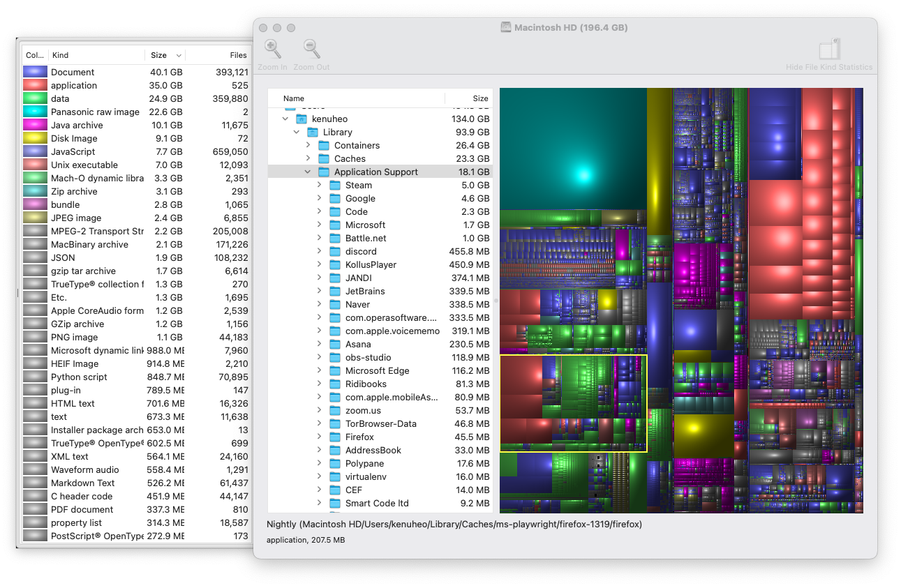Expand the Containers folder

pos(308,146)
